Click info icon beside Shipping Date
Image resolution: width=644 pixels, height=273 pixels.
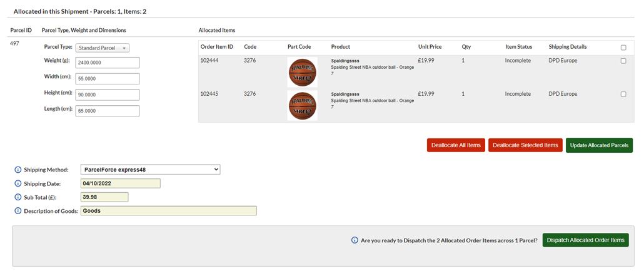[18, 183]
